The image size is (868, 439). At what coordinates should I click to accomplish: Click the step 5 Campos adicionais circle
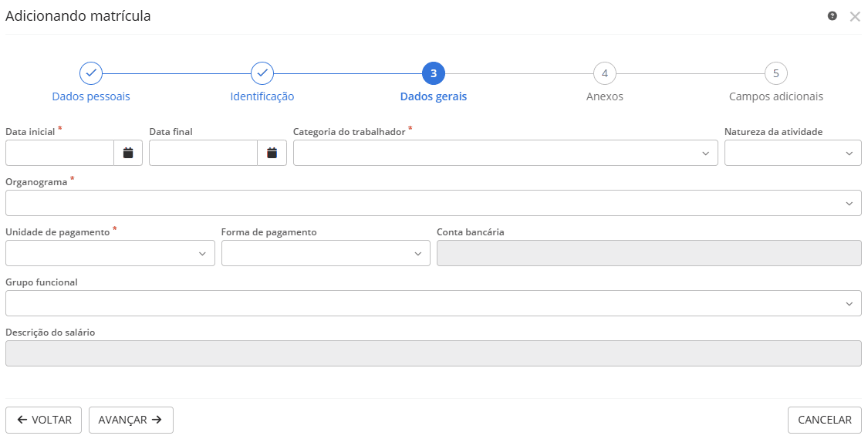pos(776,73)
